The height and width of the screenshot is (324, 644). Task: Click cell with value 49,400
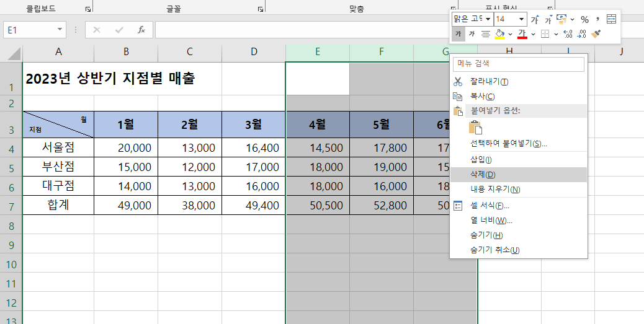pyautogui.click(x=254, y=205)
